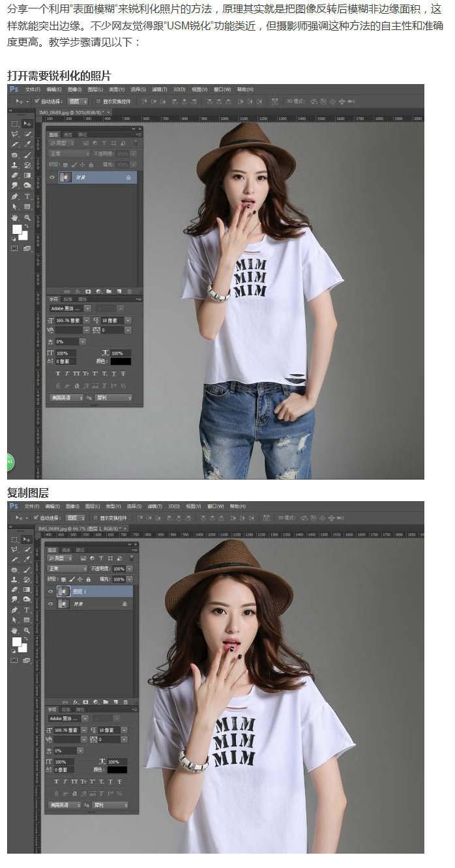Open Adobe 黑体 font dropdown in 50% window
The image size is (455, 868).
87,308
